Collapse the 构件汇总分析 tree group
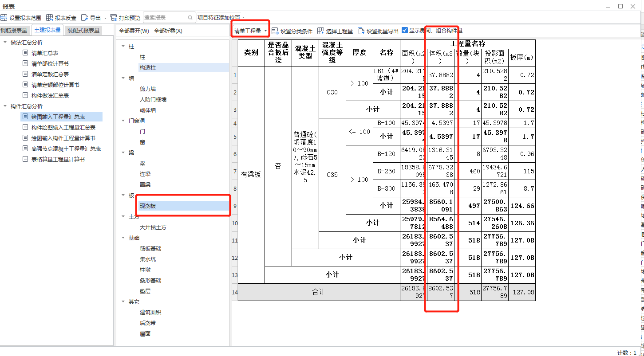The height and width of the screenshot is (356, 644). [x=5, y=106]
